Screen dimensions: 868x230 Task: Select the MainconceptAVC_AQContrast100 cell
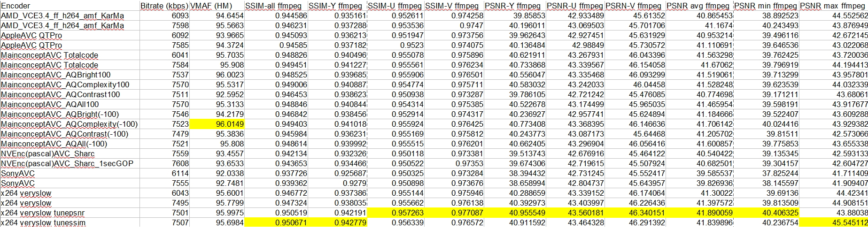coord(70,94)
